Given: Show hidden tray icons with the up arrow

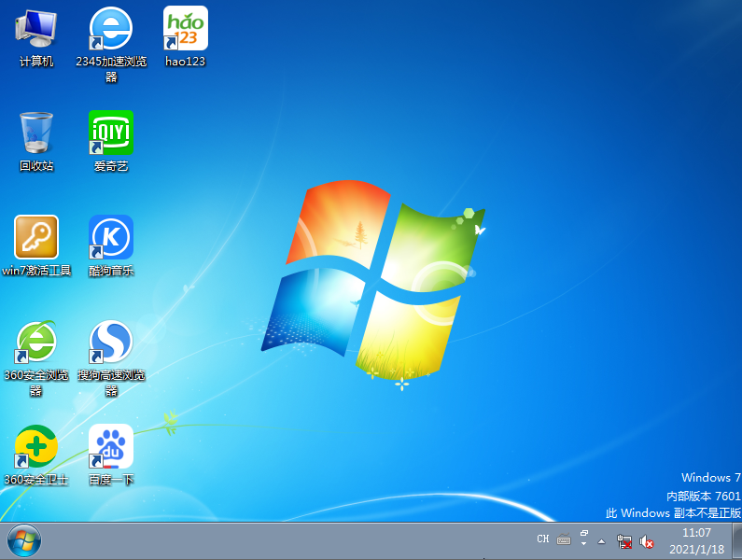Looking at the screenshot, I should click(x=602, y=540).
